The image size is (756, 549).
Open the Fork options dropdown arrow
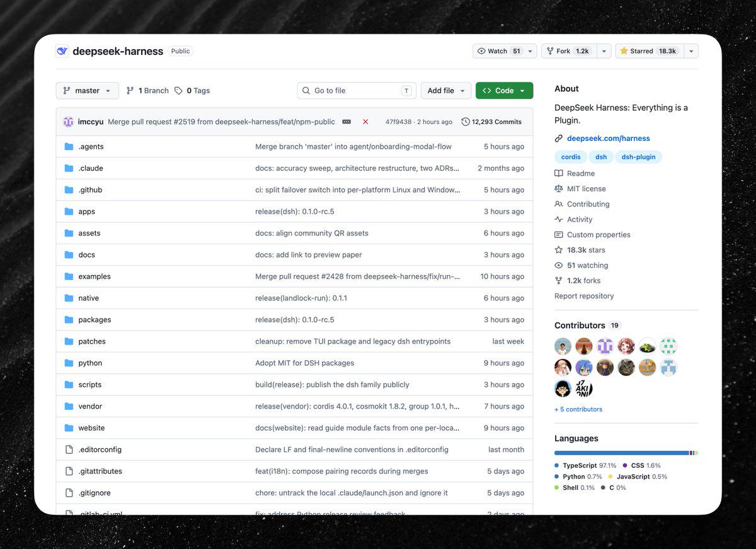pos(604,51)
